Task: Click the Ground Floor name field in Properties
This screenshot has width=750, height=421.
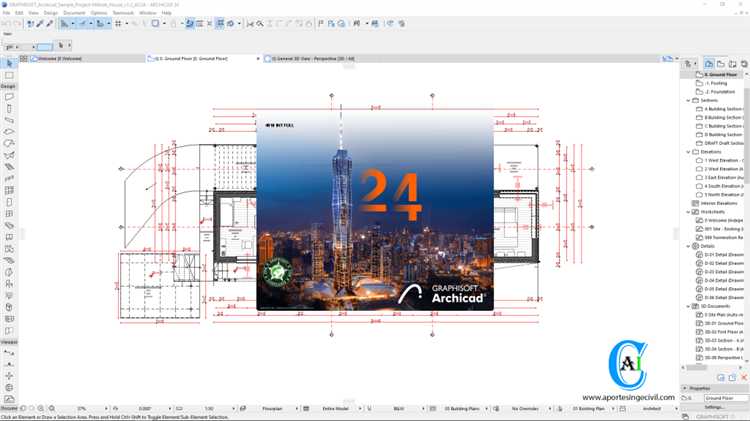Action: pyautogui.click(x=726, y=398)
